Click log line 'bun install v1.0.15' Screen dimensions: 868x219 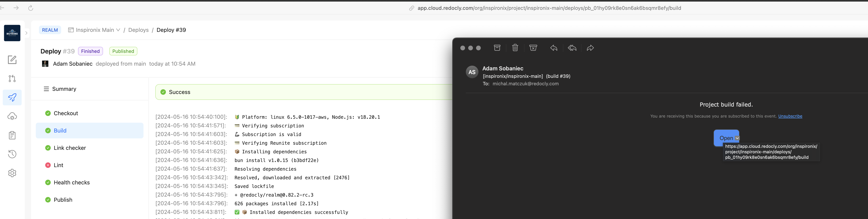point(277,160)
